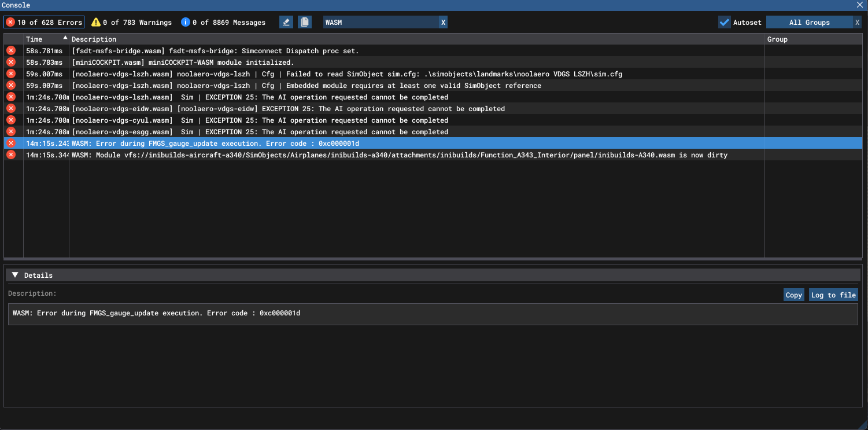Reset All Groups filter using its X
868x430 pixels.
[857, 22]
